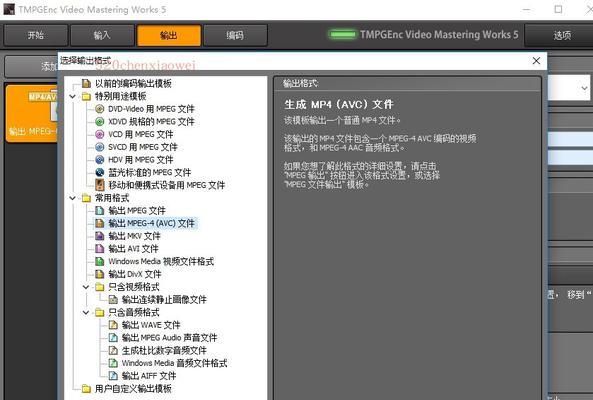Viewport: 593px width, 400px height.
Task: Click the SVCD MPEG file disc icon
Action: (99, 147)
